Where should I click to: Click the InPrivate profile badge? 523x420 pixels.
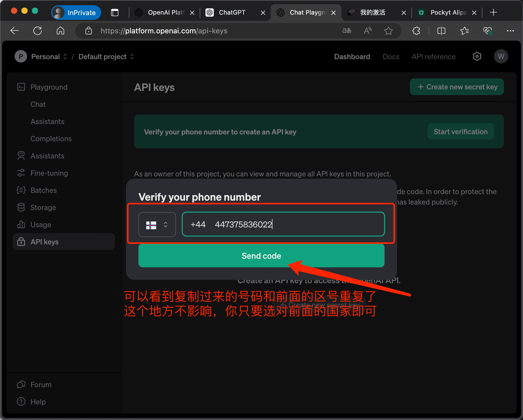tap(76, 13)
